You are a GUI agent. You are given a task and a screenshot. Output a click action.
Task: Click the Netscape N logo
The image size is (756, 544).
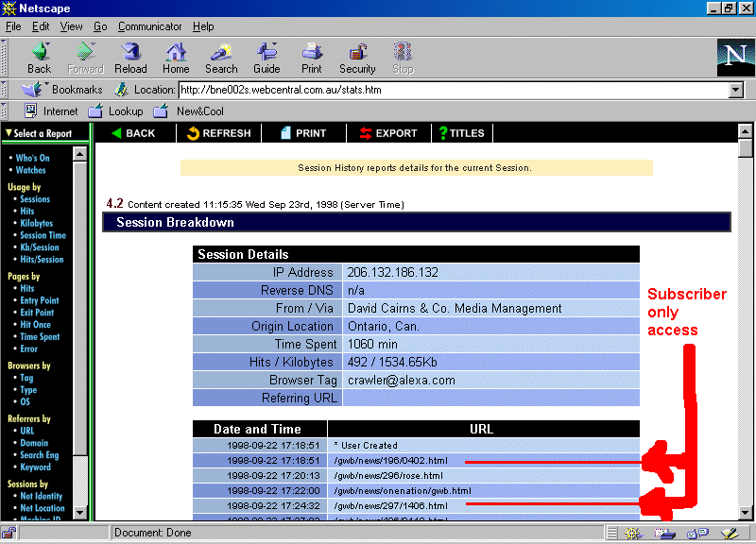[x=735, y=58]
